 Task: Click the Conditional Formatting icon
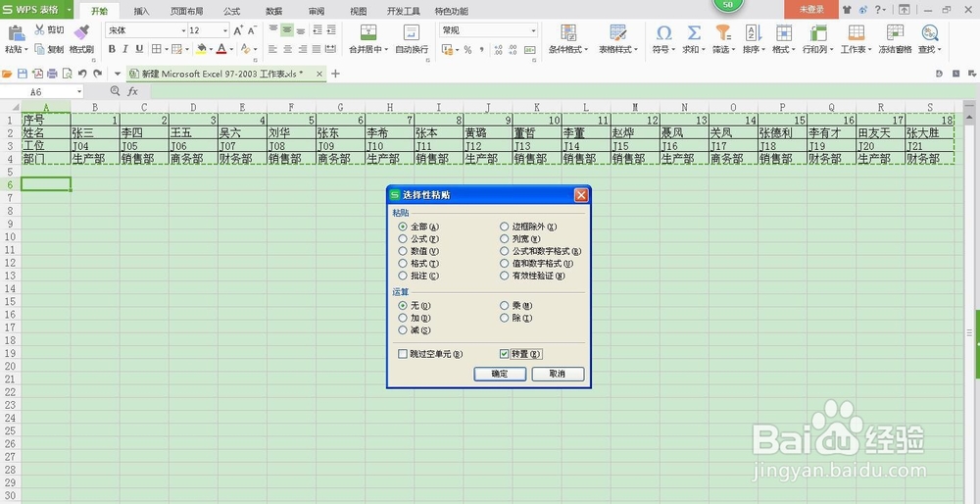click(x=568, y=32)
